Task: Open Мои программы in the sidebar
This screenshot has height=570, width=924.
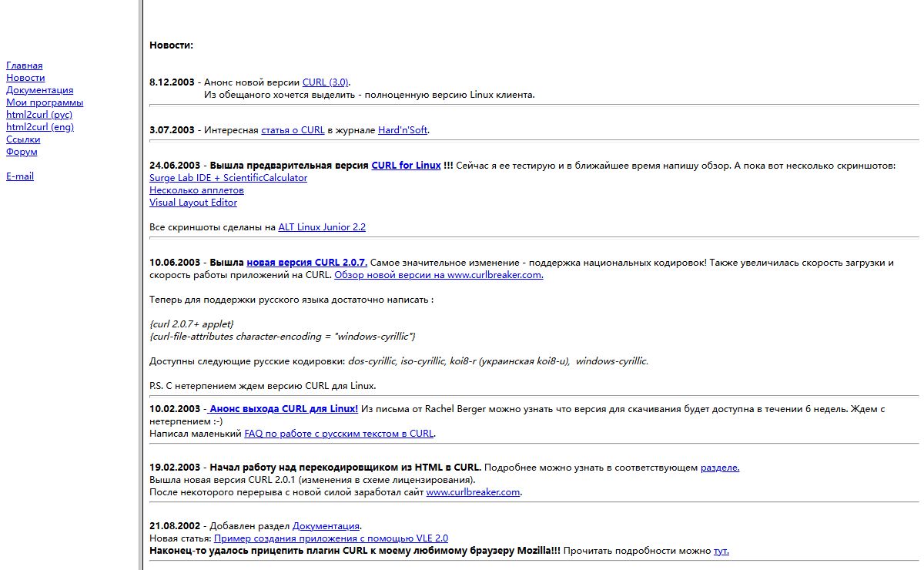Action: 45,102
